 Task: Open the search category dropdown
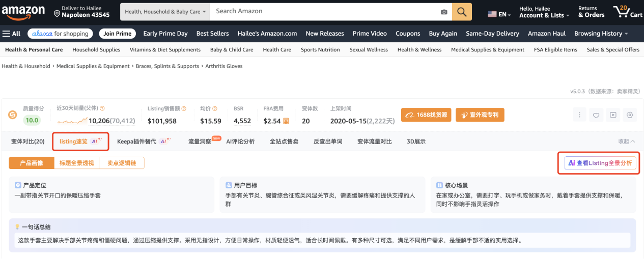pos(165,11)
